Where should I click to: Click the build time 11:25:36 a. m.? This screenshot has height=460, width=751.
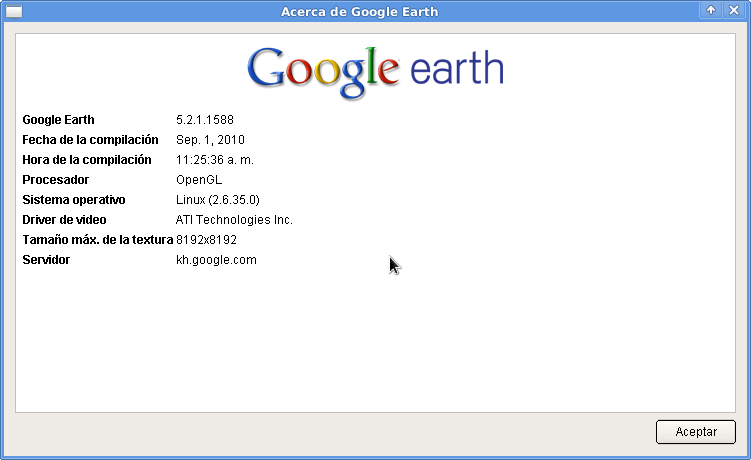coord(218,160)
